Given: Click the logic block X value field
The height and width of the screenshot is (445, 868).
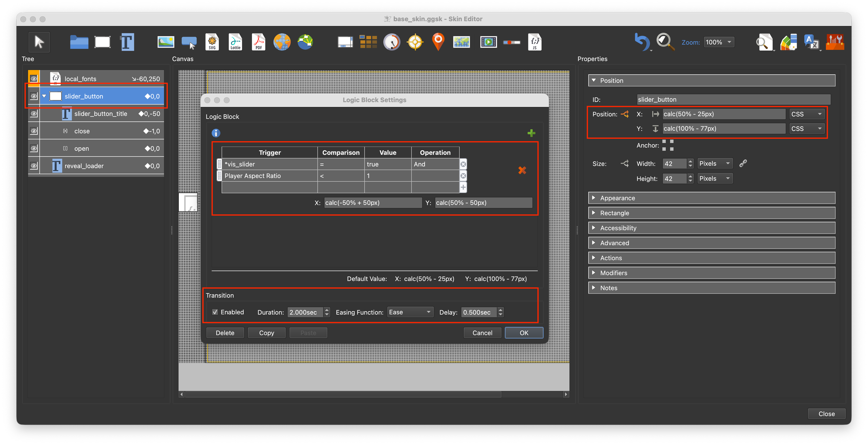Looking at the screenshot, I should click(373, 203).
